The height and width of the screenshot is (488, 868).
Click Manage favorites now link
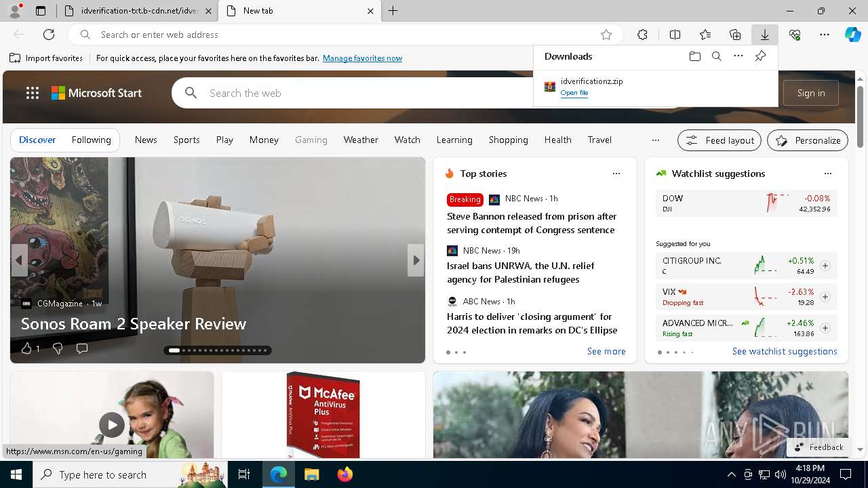point(362,58)
